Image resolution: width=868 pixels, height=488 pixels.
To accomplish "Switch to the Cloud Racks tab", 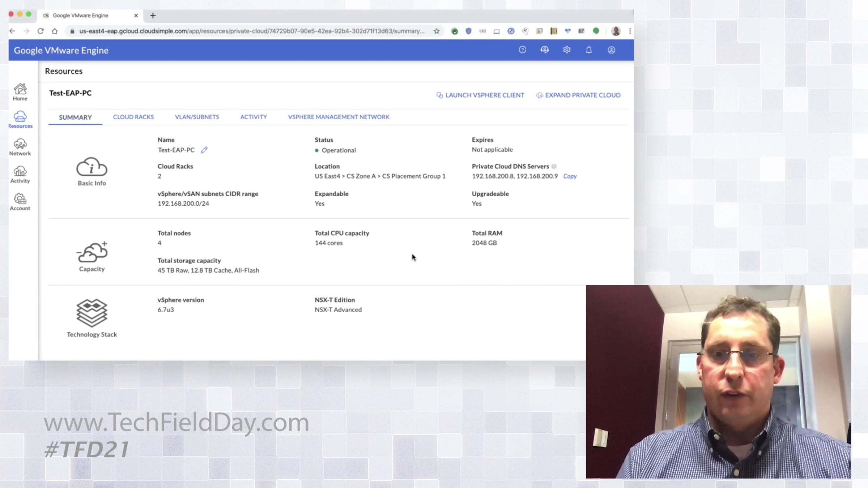I will click(x=133, y=117).
